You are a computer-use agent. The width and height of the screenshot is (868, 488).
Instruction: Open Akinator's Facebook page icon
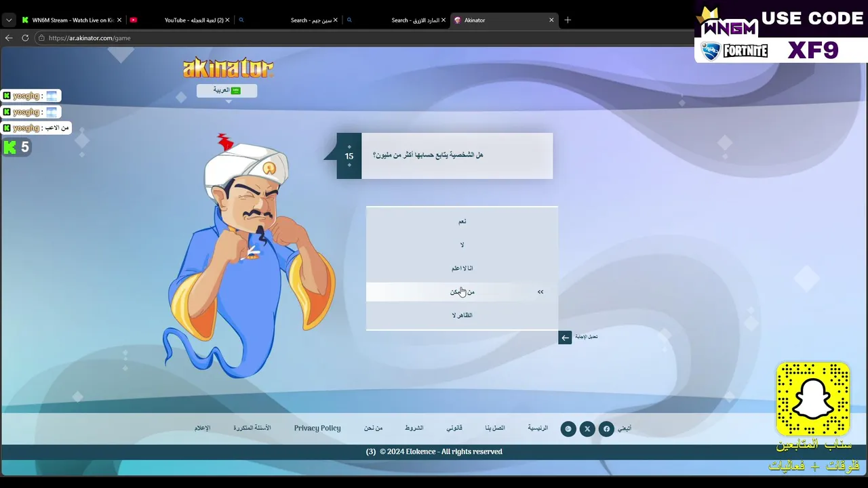[x=606, y=428]
